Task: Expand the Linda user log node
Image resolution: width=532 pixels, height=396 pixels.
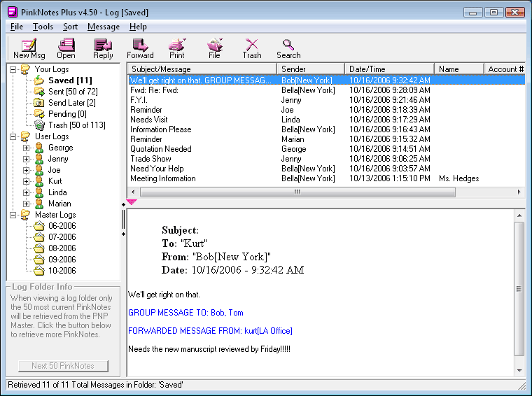Action: click(26, 192)
